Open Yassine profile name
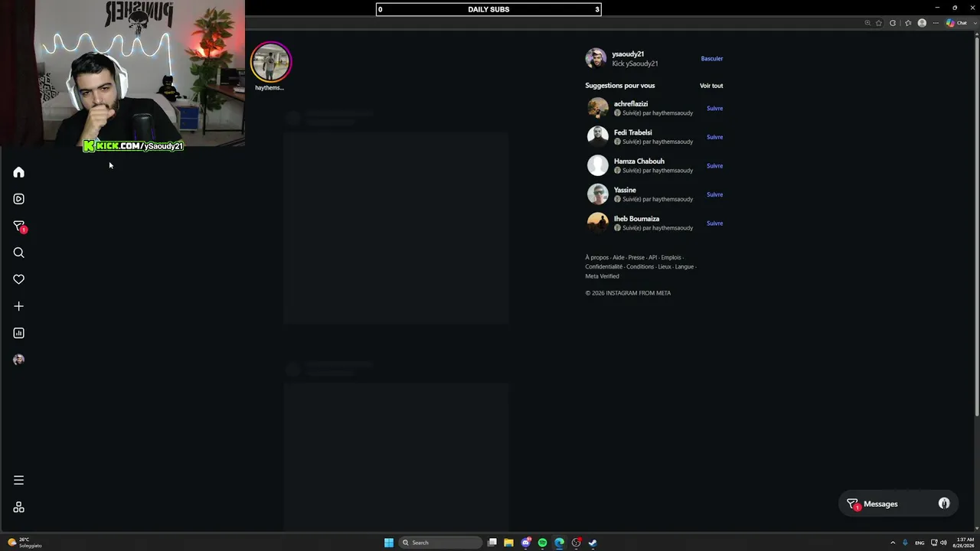 [625, 190]
